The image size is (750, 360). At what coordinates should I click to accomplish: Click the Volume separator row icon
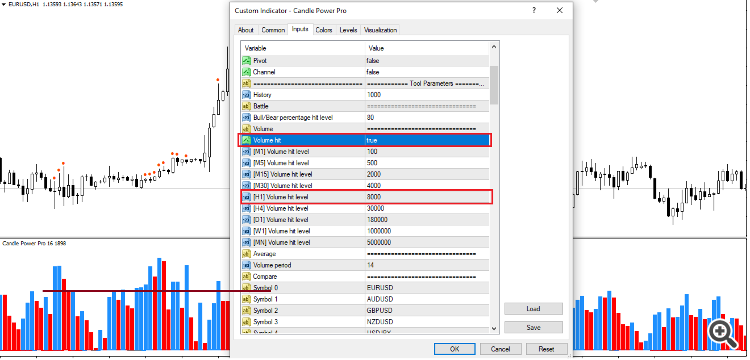click(x=246, y=129)
